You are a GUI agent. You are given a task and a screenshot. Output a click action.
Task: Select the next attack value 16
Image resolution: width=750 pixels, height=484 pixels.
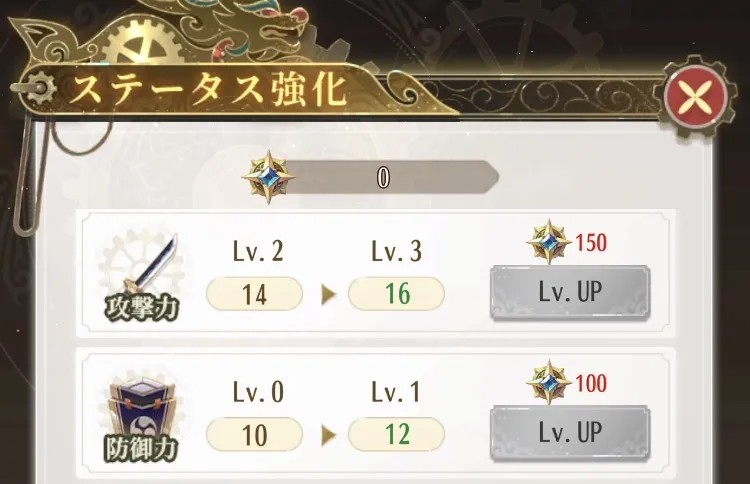(397, 294)
